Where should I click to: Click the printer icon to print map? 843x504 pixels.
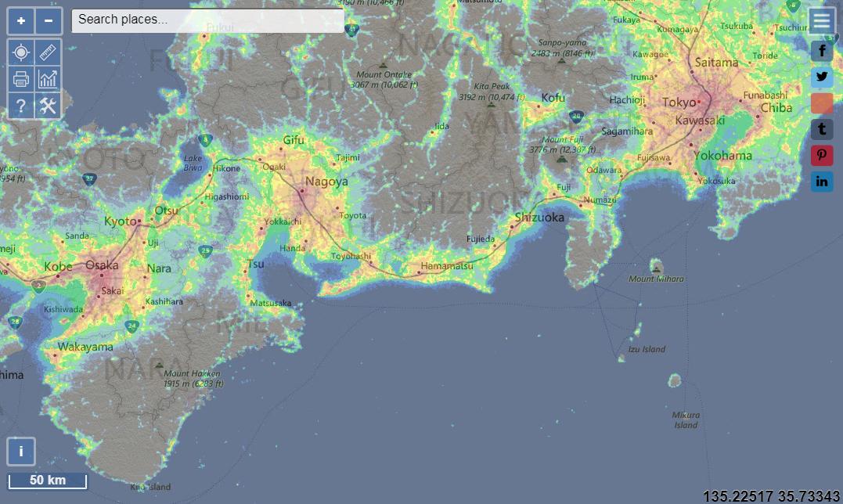(21, 79)
